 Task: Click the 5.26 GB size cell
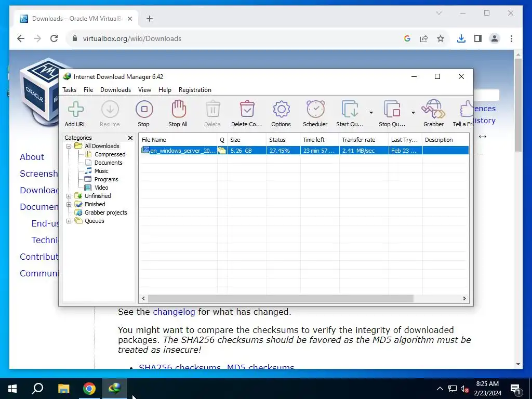pyautogui.click(x=247, y=151)
